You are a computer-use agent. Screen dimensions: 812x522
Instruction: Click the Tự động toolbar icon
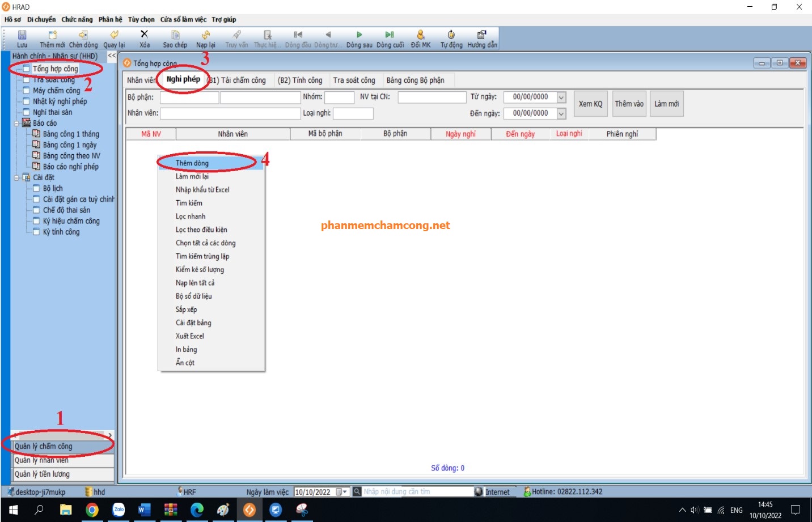coord(451,35)
